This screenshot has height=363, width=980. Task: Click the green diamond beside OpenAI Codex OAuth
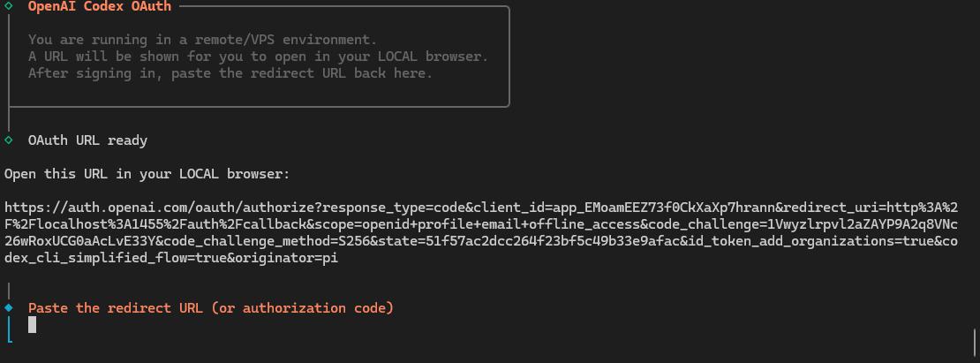(x=9, y=6)
